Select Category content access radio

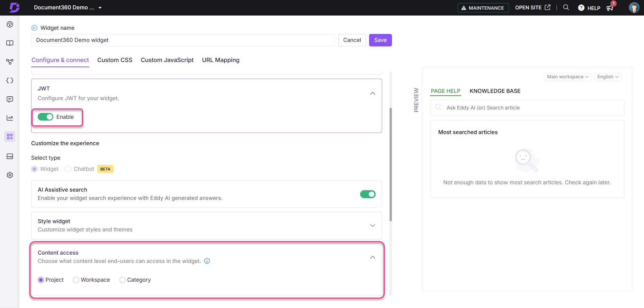tap(123, 280)
